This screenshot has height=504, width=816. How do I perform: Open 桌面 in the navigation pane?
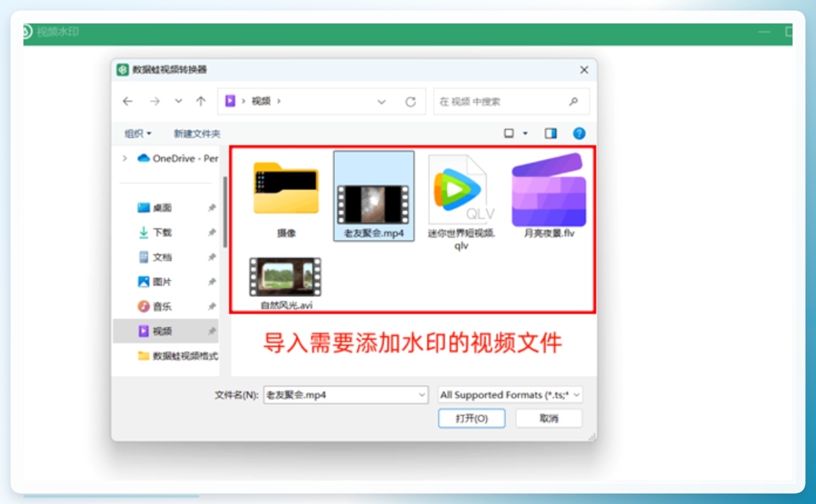[x=155, y=208]
